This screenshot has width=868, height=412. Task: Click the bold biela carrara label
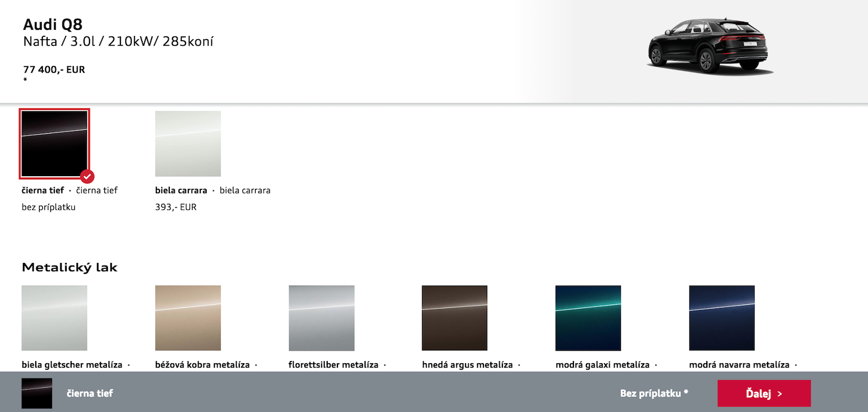click(x=181, y=190)
